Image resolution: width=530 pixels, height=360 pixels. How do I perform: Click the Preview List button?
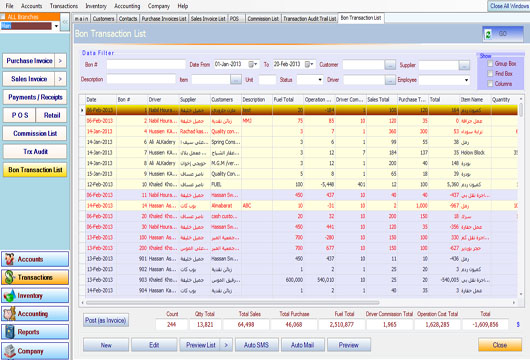click(200, 345)
